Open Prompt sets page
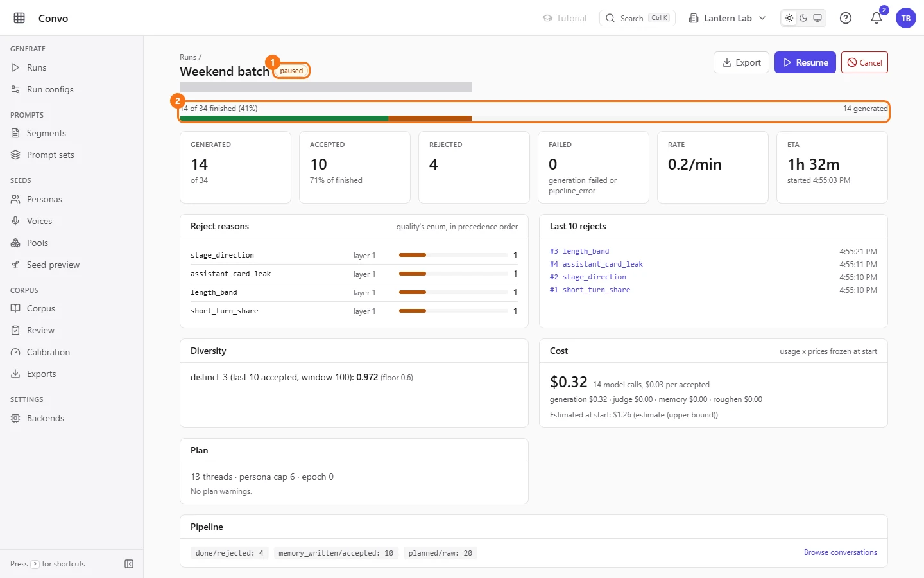Viewport: 924px width, 578px height. [71, 155]
